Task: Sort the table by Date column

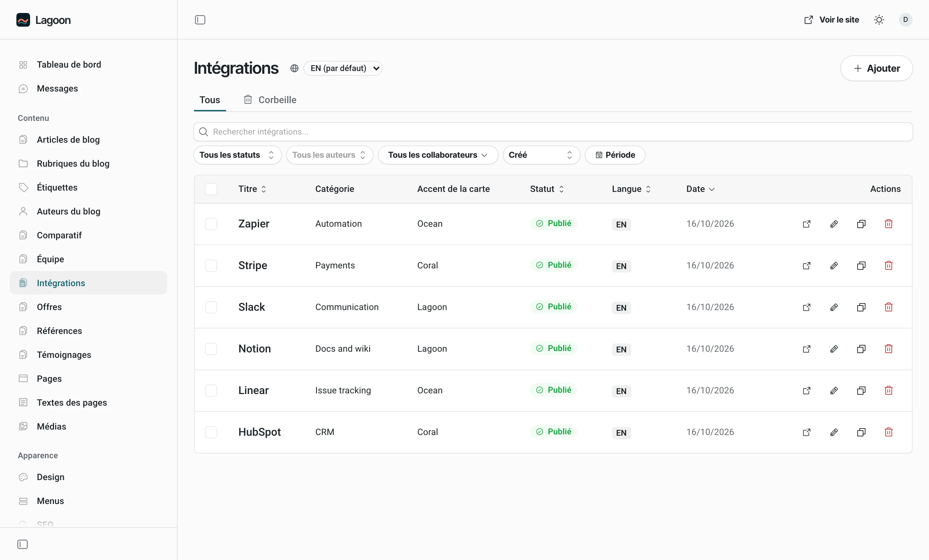Action: tap(701, 189)
